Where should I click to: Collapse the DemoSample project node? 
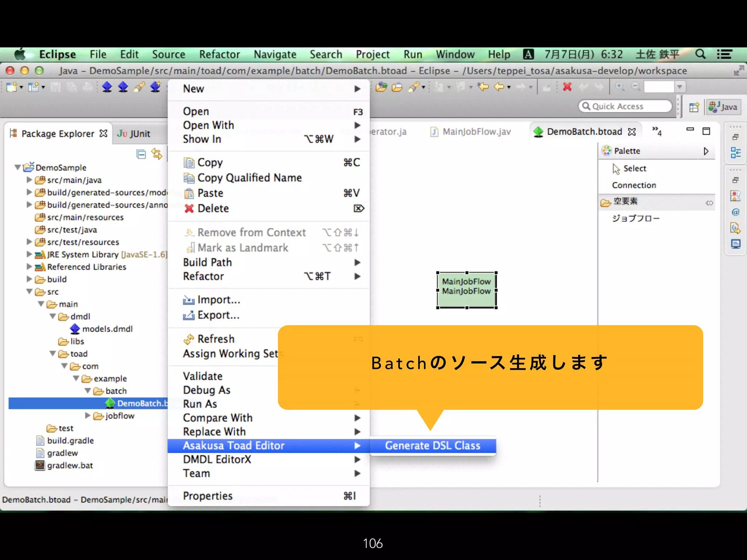pyautogui.click(x=18, y=167)
